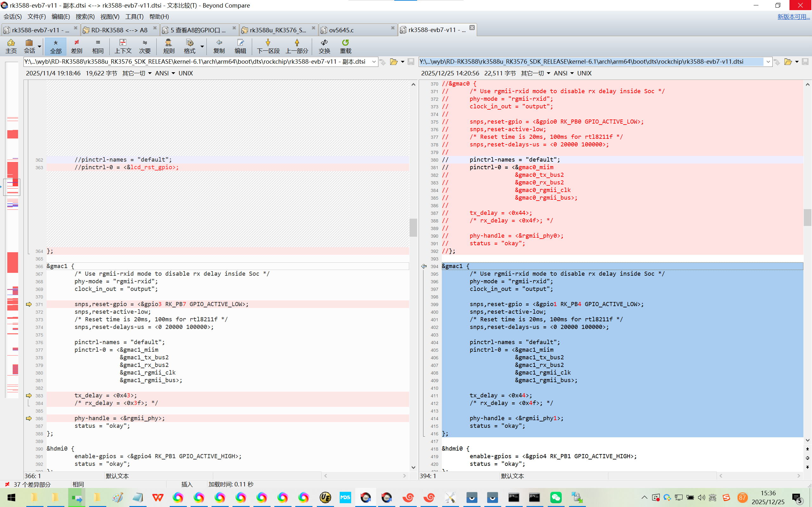
Task: Expand the left file path dropdown
Action: pyautogui.click(x=374, y=62)
